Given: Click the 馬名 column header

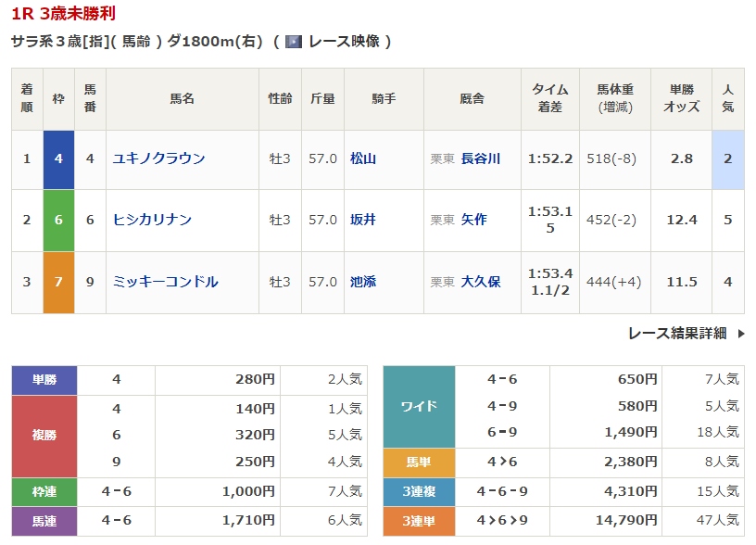Looking at the screenshot, I should [x=182, y=98].
